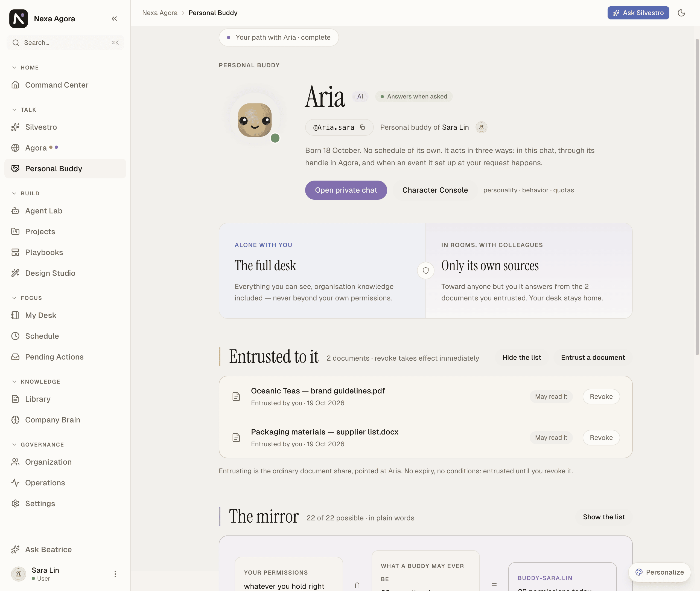The image size is (700, 591).
Task: Collapse the BUILD section
Action: 25,194
